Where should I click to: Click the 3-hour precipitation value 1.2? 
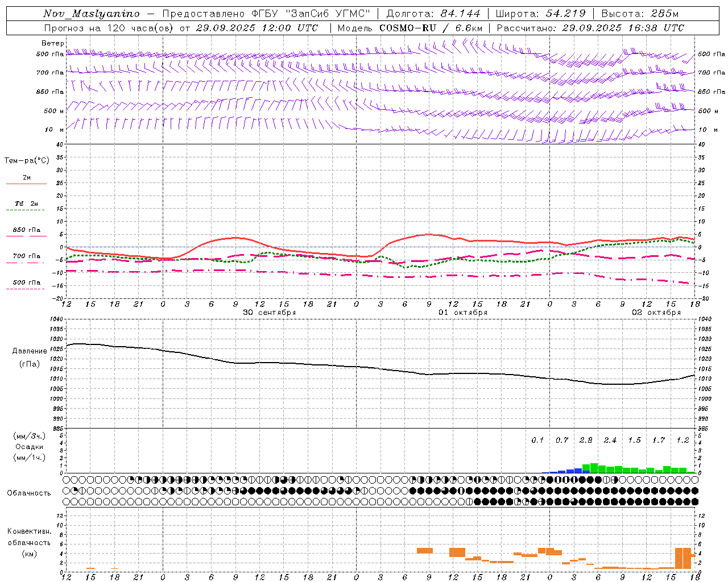coord(682,440)
